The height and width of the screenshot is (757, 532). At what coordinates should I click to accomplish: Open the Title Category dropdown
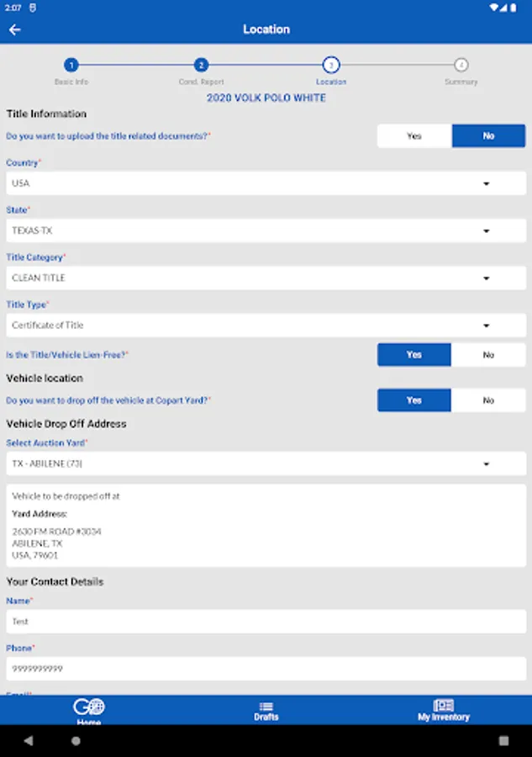pos(266,278)
